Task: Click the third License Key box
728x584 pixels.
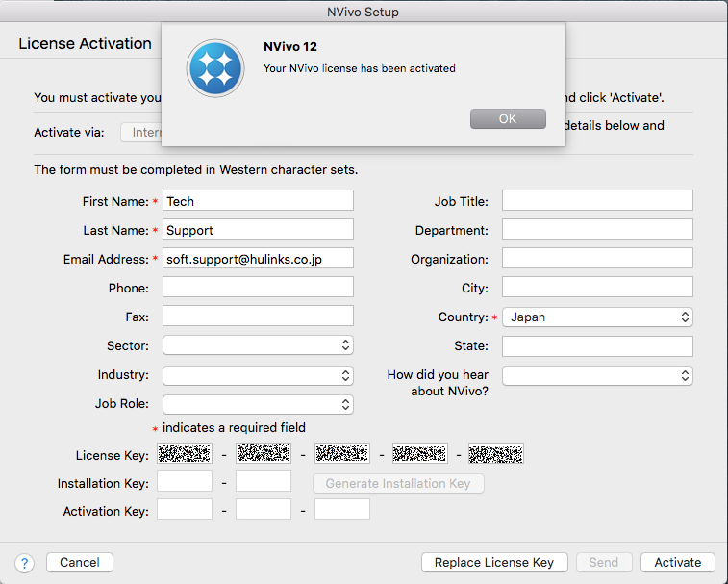Action: tap(342, 453)
